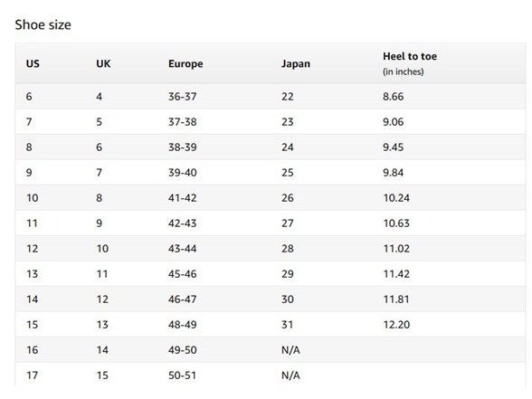Select the US column header

(33, 63)
